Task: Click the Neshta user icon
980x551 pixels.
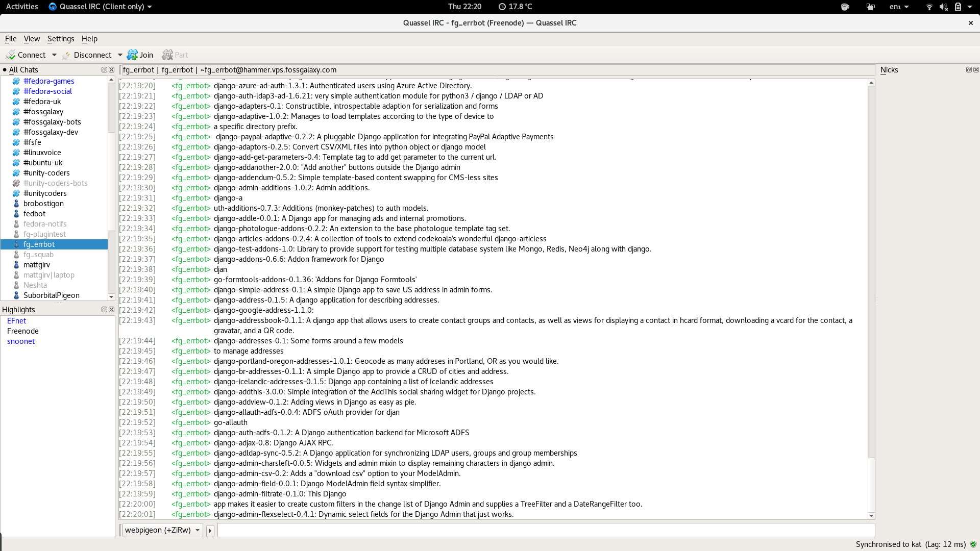Action: pyautogui.click(x=16, y=285)
